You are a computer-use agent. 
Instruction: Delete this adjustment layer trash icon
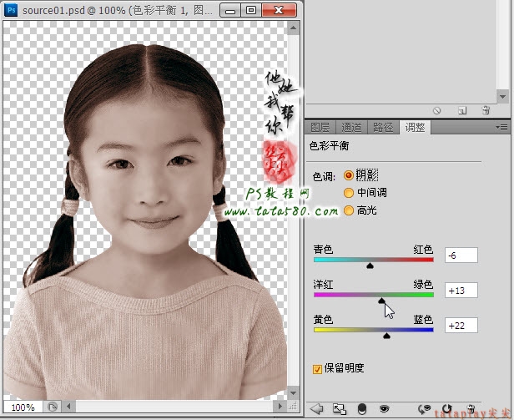(471, 409)
